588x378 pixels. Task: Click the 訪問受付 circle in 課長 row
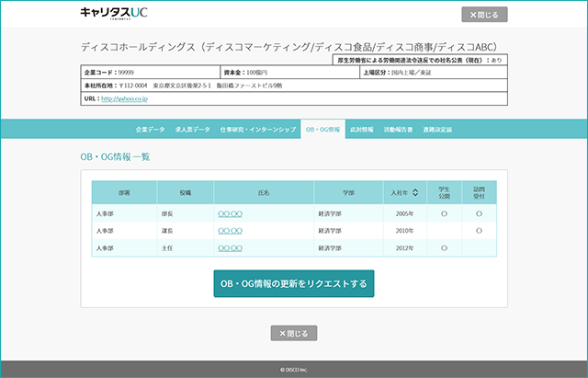tap(480, 231)
